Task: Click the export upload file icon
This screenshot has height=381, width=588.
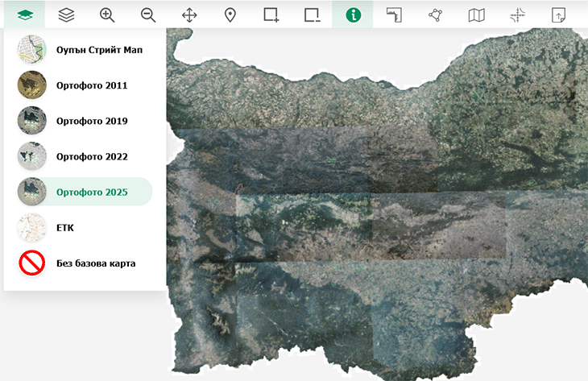Action: (x=558, y=15)
